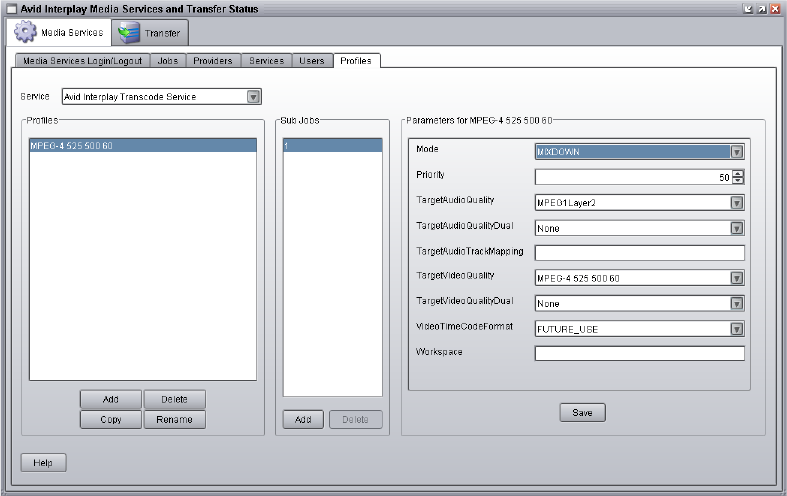The height and width of the screenshot is (496, 787).
Task: Click the Workspace input field
Action: click(639, 353)
